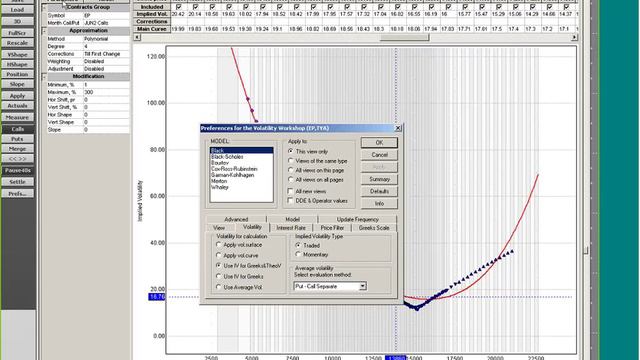Collapse the Contracts Group section
The width and height of the screenshot is (640, 360).
point(44,8)
